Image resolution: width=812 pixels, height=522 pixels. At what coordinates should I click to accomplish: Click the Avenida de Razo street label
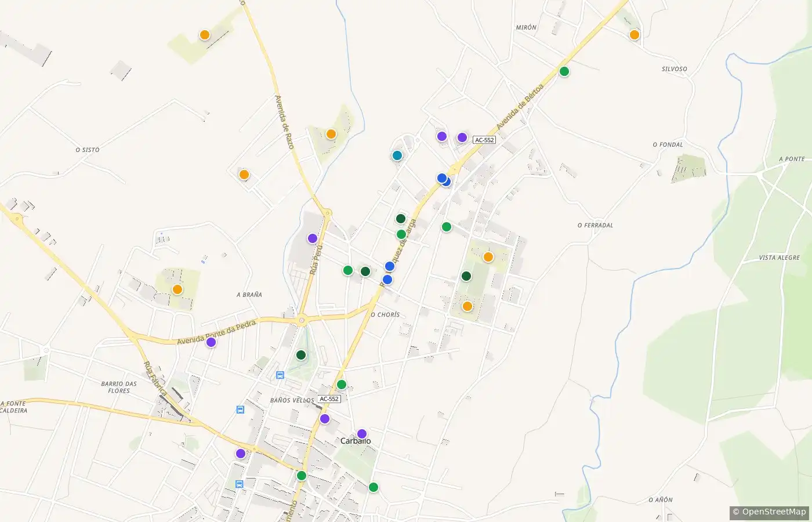point(285,122)
